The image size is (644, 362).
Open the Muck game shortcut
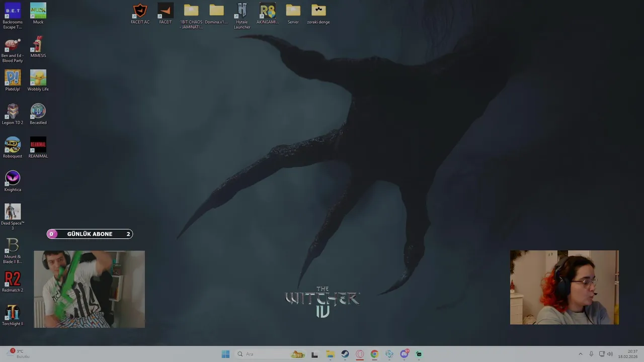point(38,14)
